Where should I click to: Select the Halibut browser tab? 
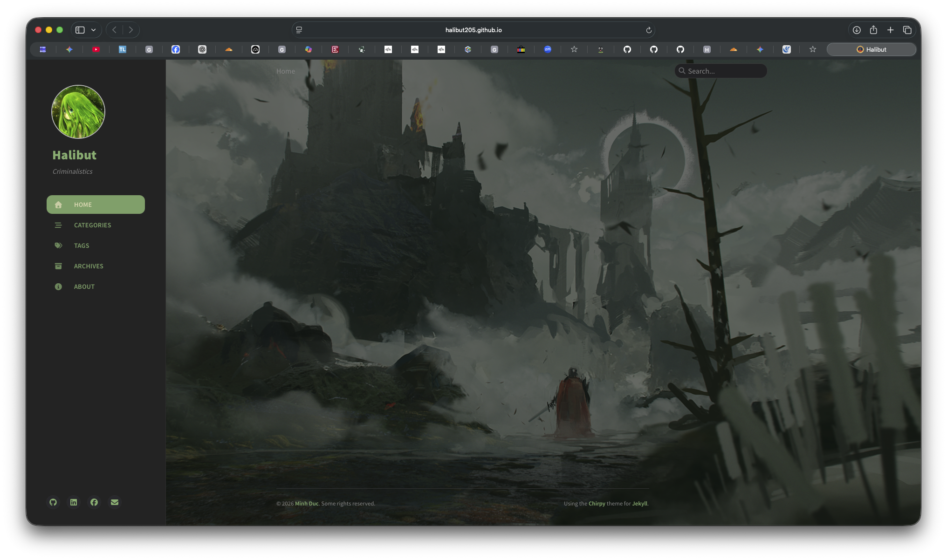(x=872, y=49)
